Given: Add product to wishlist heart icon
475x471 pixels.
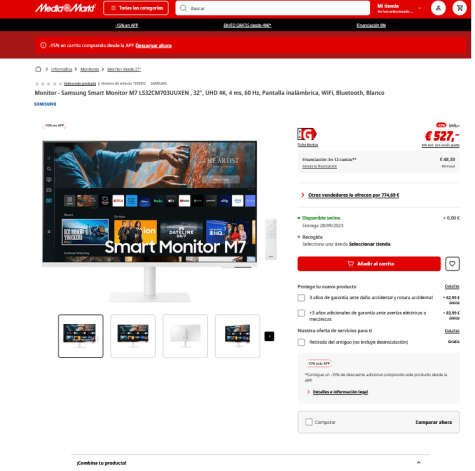Looking at the screenshot, I should point(452,264).
